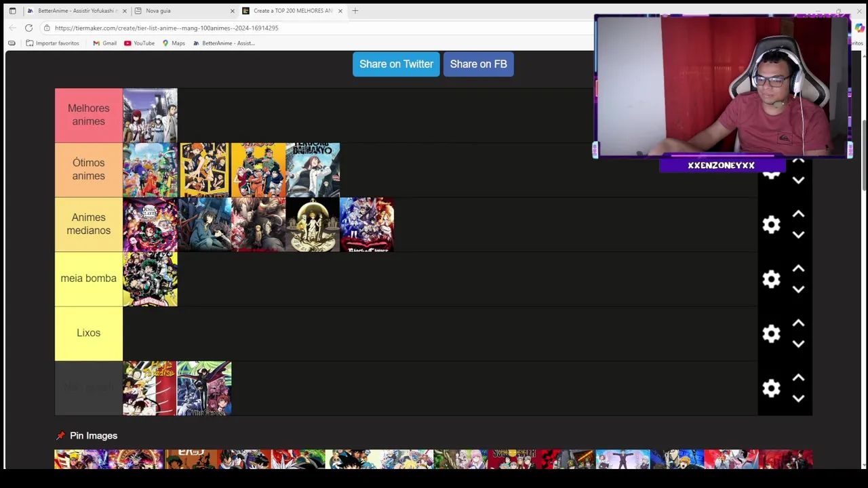Screen dimensions: 868x488
Task: Share tier list on FB
Action: click(478, 64)
